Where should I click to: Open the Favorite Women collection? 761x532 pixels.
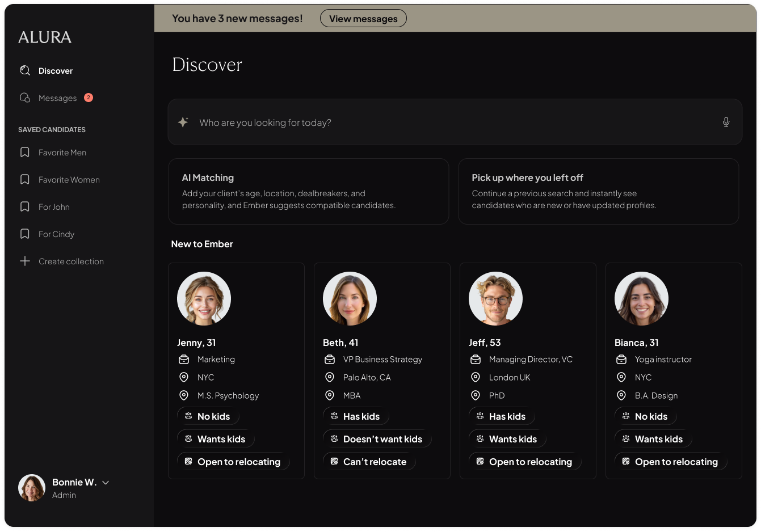coord(69,180)
